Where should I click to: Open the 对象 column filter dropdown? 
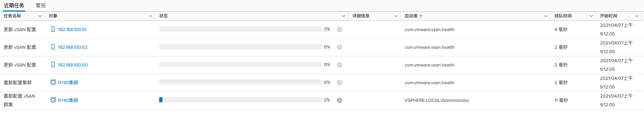pos(150,16)
